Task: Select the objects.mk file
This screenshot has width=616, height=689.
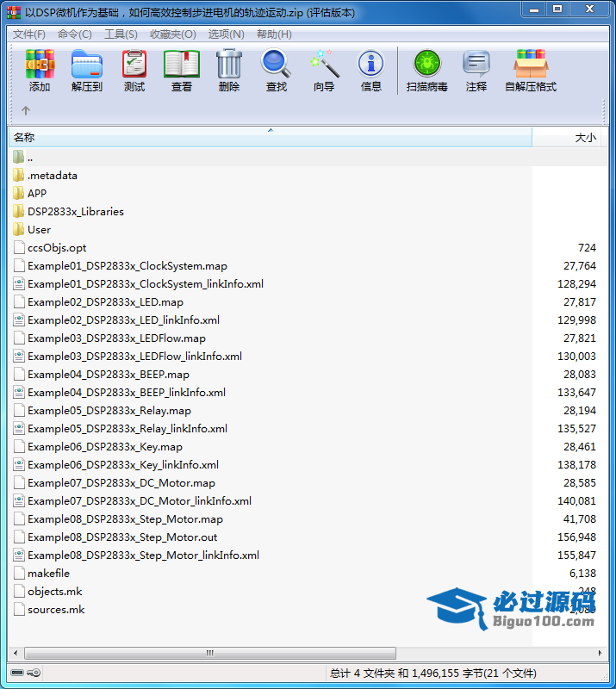Action: pos(54,592)
